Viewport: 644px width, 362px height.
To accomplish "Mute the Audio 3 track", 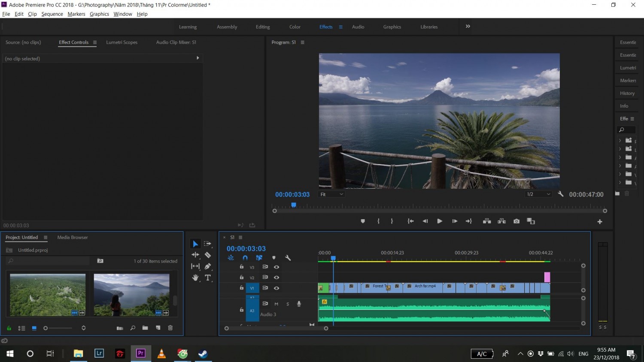I will point(276,304).
